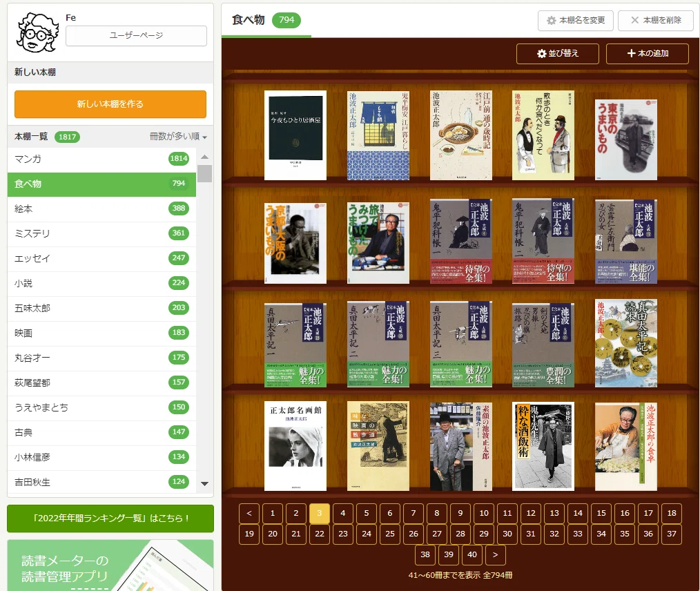Viewport: 700px width, 591px height.
Task: Open book 京都大阪のうまいもの
Action: click(295, 243)
